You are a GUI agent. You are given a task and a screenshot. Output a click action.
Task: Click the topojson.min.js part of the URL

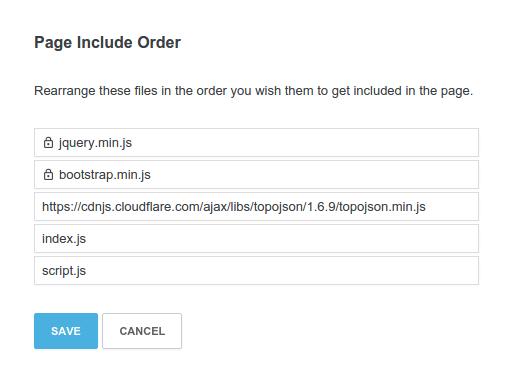382,207
